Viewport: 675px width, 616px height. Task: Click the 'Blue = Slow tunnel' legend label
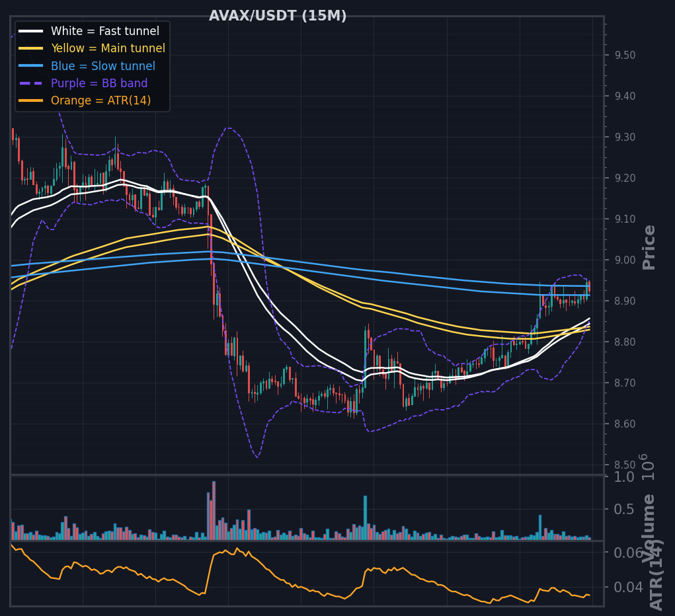point(103,66)
